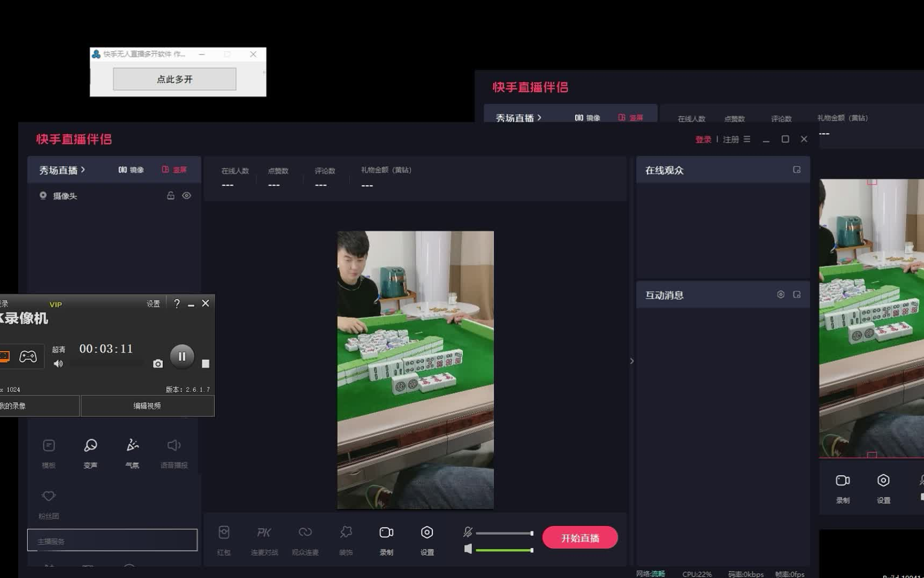Click 码率:0kbps status text
Screen dimensions: 924x578
click(x=746, y=574)
